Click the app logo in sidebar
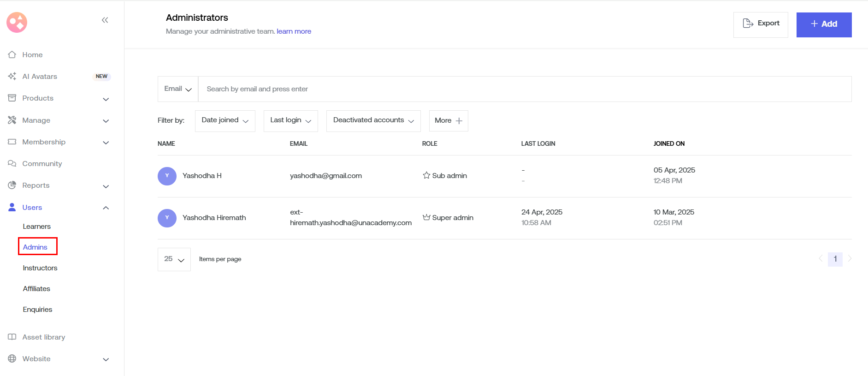This screenshot has width=868, height=376. click(17, 22)
